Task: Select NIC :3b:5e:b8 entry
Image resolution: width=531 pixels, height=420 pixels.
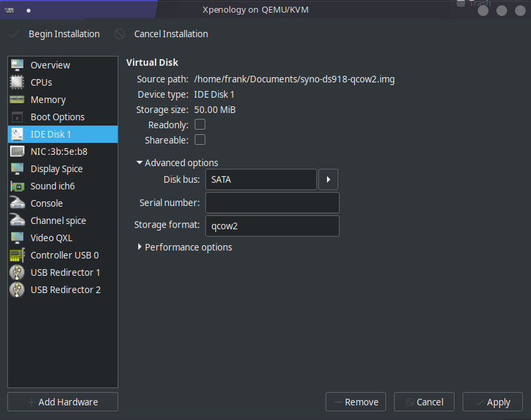Action: [x=62, y=152]
